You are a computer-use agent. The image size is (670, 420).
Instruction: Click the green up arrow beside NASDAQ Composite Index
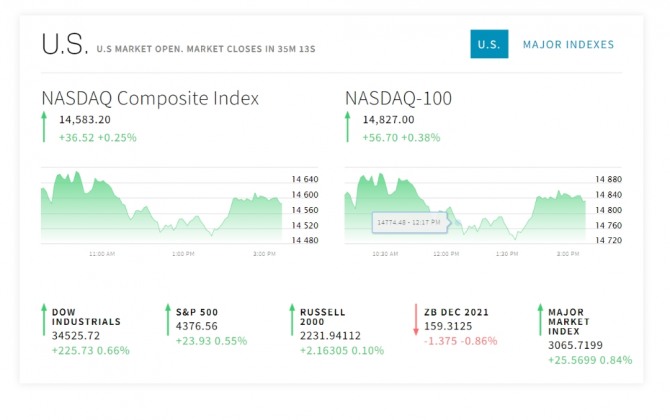(x=44, y=127)
